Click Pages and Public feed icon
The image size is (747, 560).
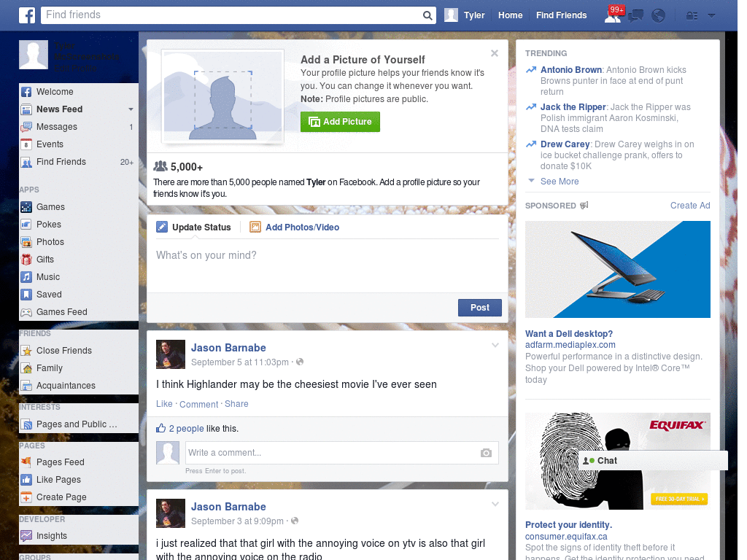point(26,424)
